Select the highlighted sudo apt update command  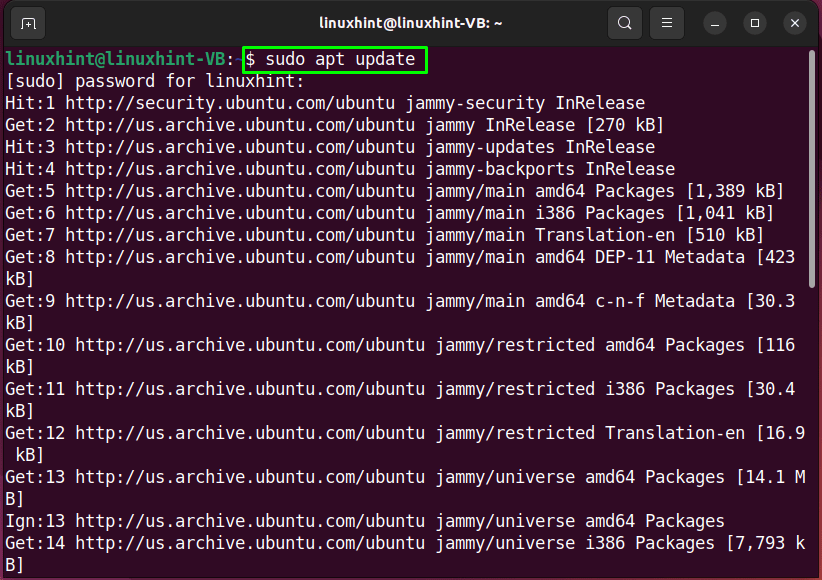tap(334, 59)
